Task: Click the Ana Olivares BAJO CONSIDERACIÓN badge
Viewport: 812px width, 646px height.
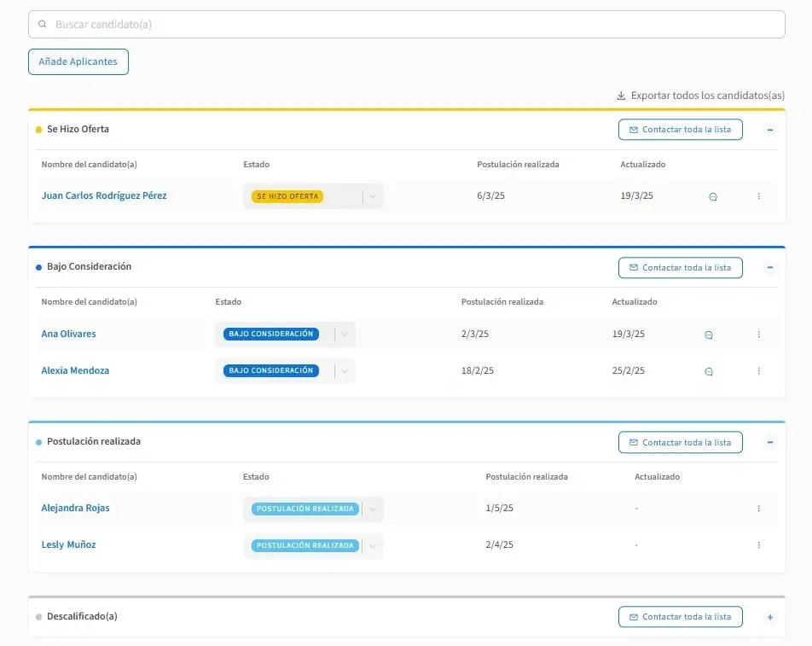Action: pos(271,335)
